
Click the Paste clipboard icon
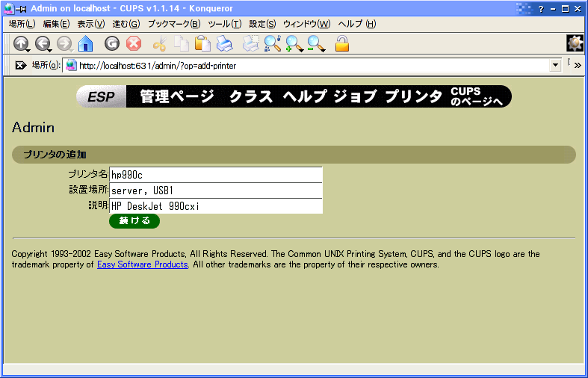click(x=202, y=44)
